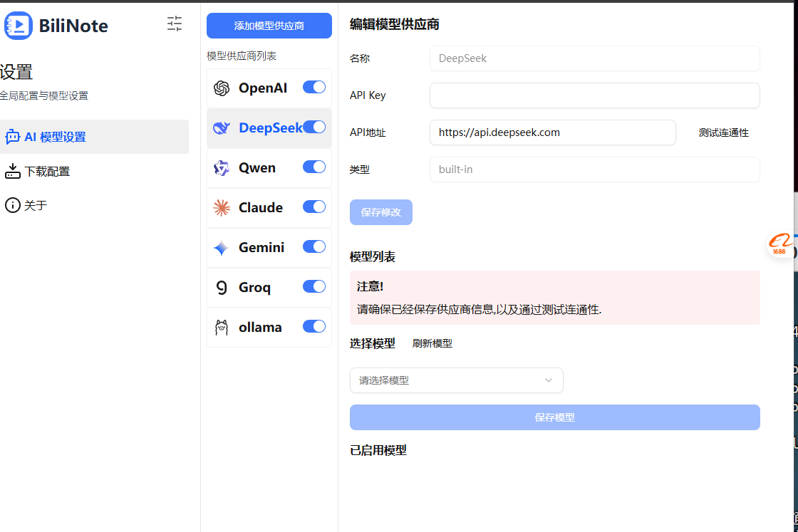798x532 pixels.
Task: Toggle the OpenAI provider switch
Action: [313, 87]
